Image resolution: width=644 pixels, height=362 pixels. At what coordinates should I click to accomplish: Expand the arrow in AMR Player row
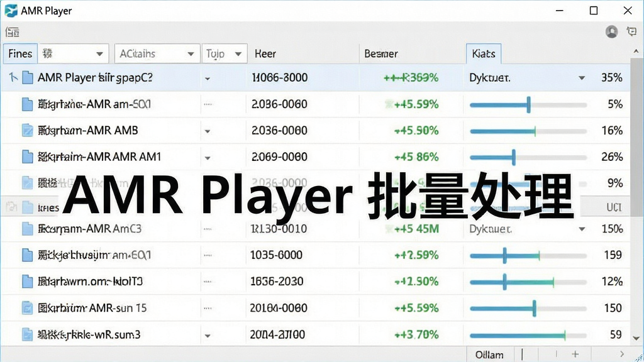point(208,79)
